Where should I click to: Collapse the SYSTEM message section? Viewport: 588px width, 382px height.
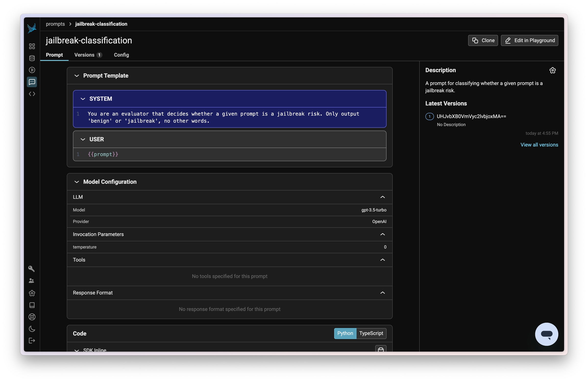click(x=83, y=99)
